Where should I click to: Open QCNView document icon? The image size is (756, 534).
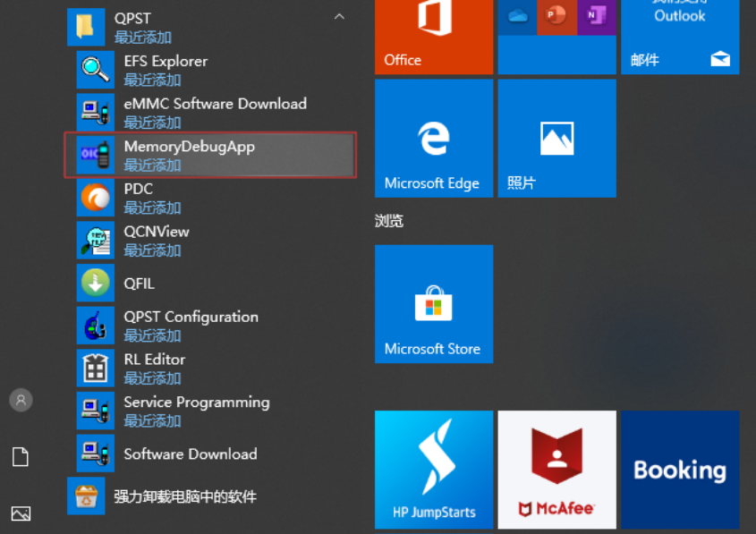tap(96, 240)
